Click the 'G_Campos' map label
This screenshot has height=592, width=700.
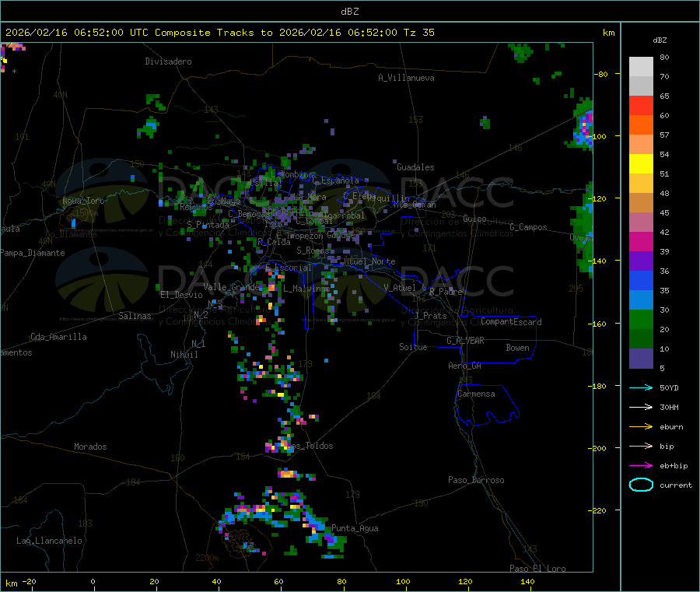click(528, 227)
